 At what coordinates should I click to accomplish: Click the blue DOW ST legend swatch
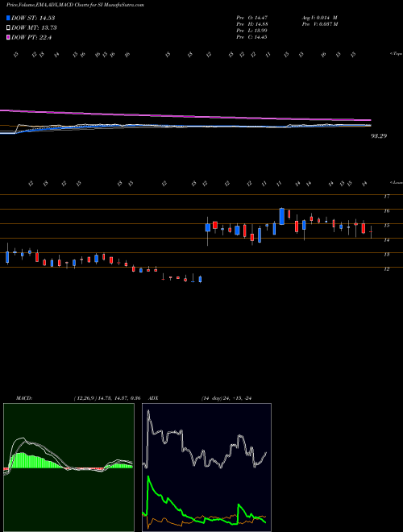9,18
